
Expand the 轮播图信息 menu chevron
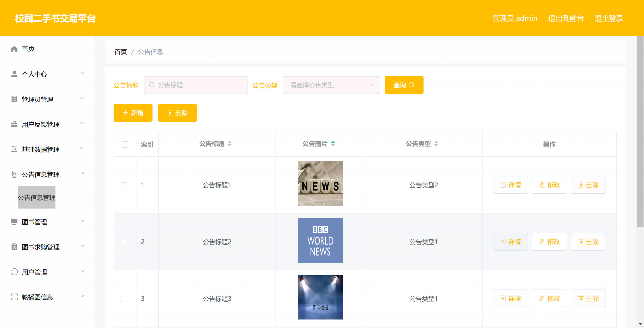coord(82,296)
